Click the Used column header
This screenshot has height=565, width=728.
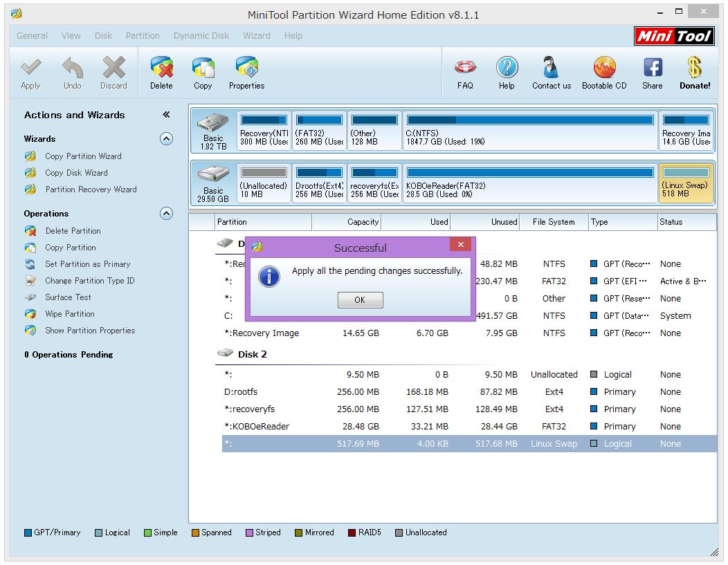(x=415, y=222)
